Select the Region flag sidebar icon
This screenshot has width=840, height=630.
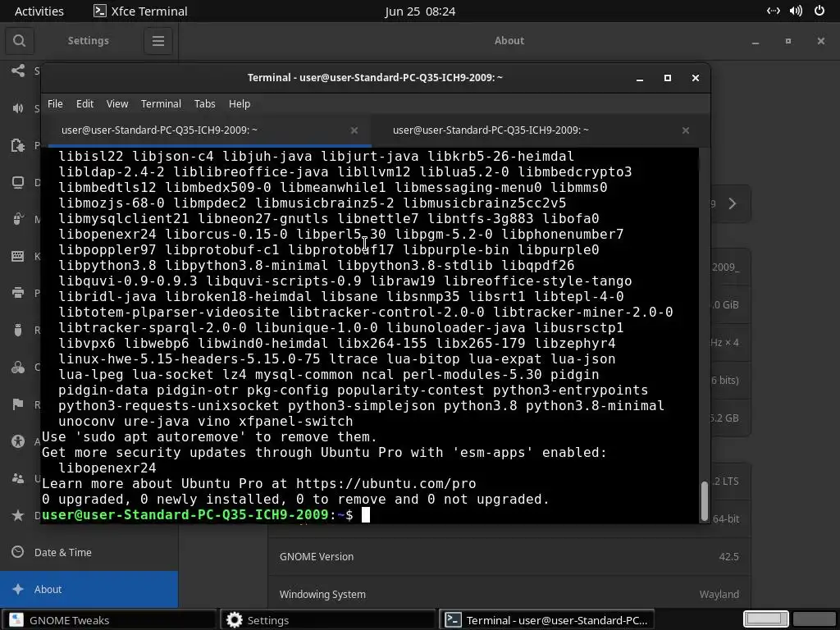18,404
